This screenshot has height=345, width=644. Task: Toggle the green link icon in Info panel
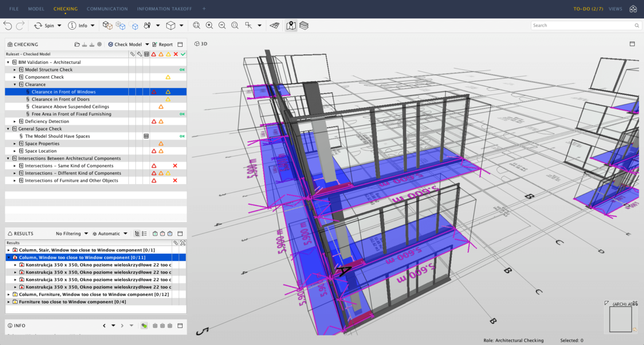[144, 326]
